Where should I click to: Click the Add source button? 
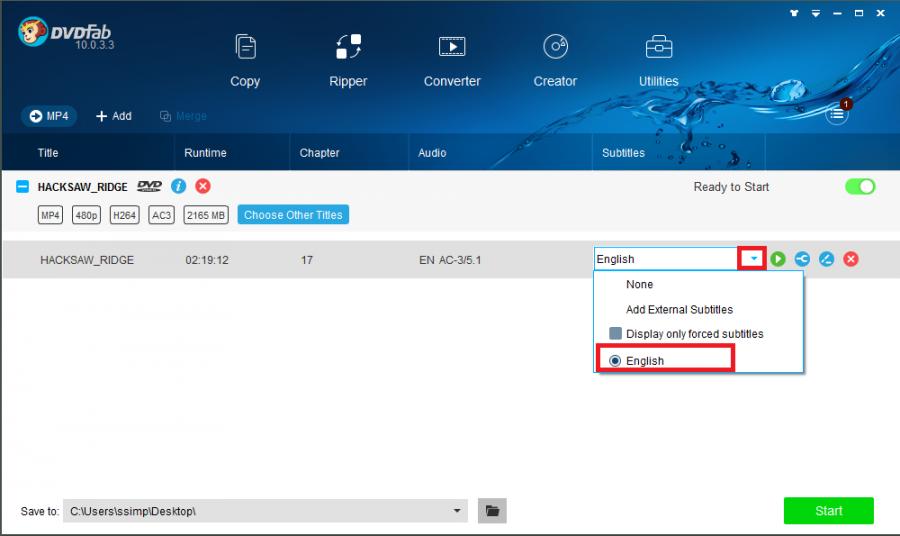tap(114, 116)
